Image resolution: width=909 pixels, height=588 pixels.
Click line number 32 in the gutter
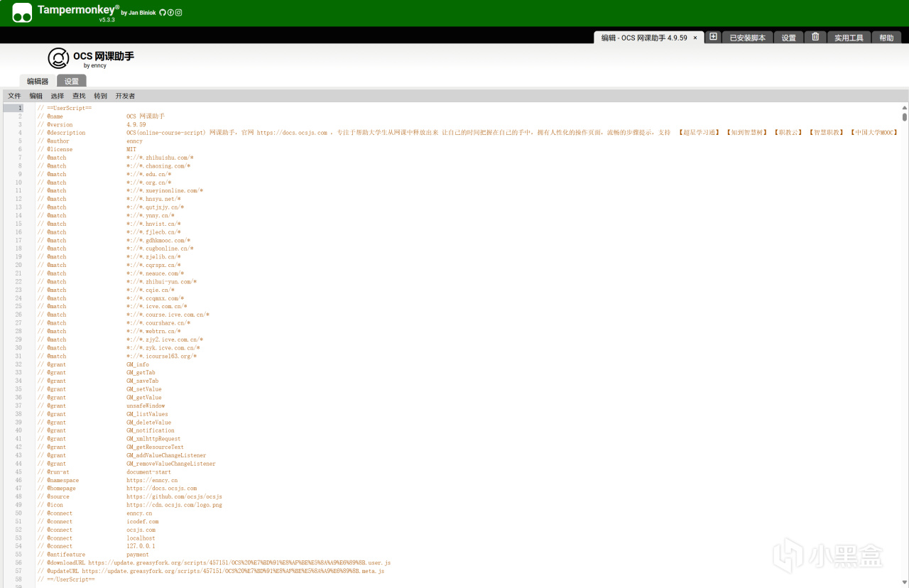[x=19, y=364]
